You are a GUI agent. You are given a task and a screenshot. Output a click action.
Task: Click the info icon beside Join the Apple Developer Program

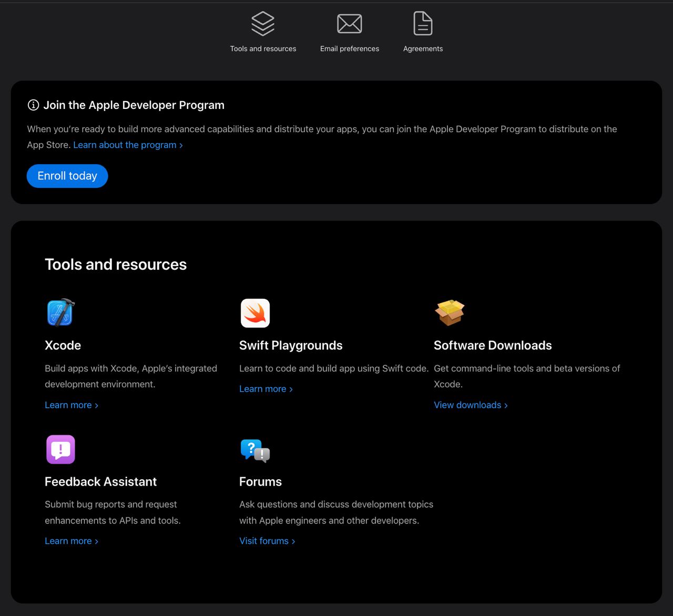click(33, 105)
